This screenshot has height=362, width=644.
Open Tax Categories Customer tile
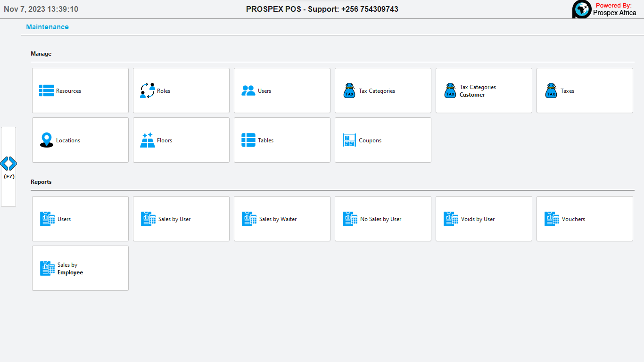click(x=484, y=90)
